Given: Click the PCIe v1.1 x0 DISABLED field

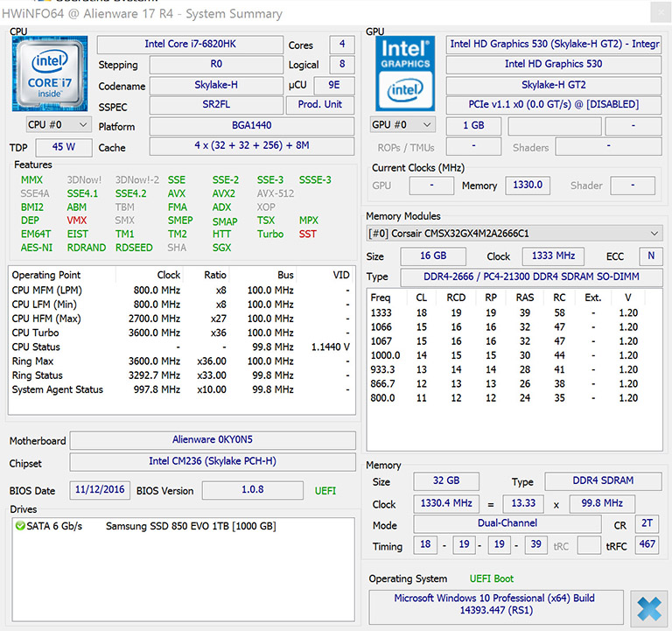Looking at the screenshot, I should 554,105.
